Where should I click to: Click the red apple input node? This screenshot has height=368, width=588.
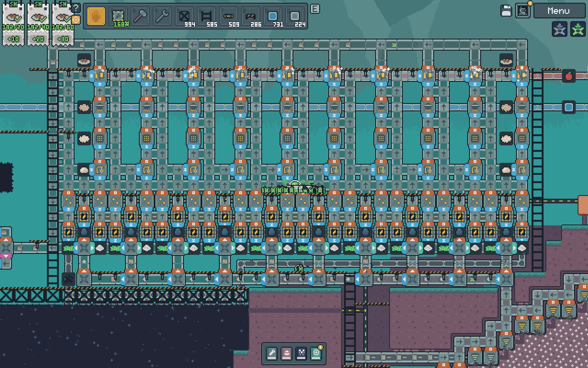569,76
